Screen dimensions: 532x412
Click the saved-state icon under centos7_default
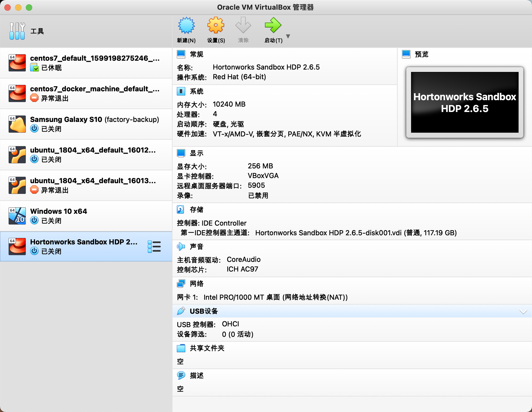click(34, 67)
